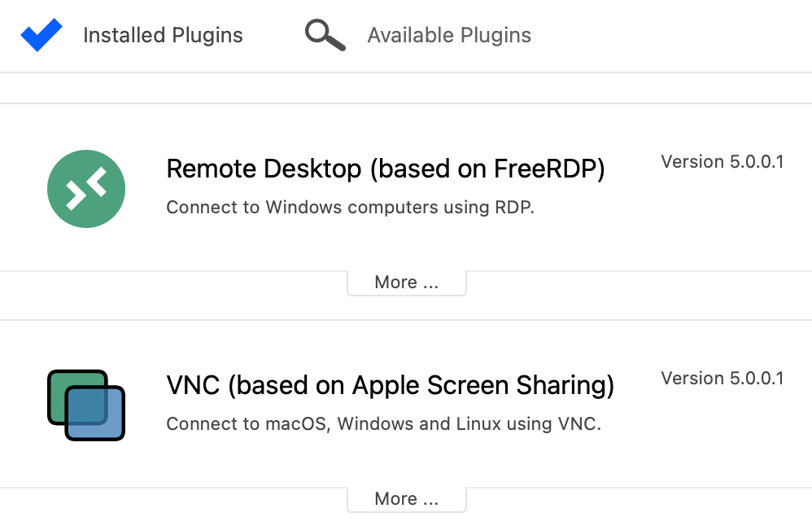Select the VNC (based on Apple Screen Sharing) title
This screenshot has height=526, width=812.
click(390, 386)
